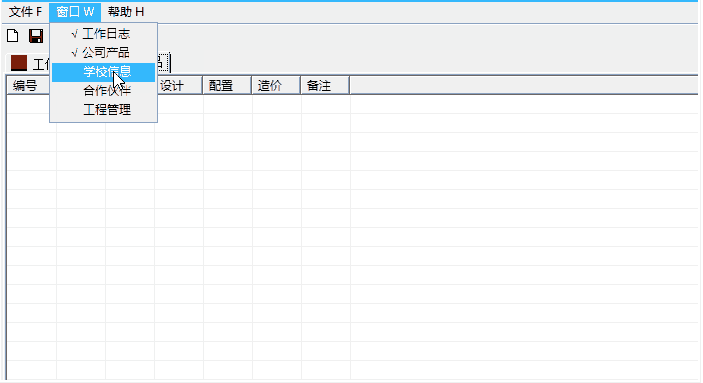This screenshot has width=703, height=383.
Task: Open the 帮助 H menu
Action: coord(126,12)
